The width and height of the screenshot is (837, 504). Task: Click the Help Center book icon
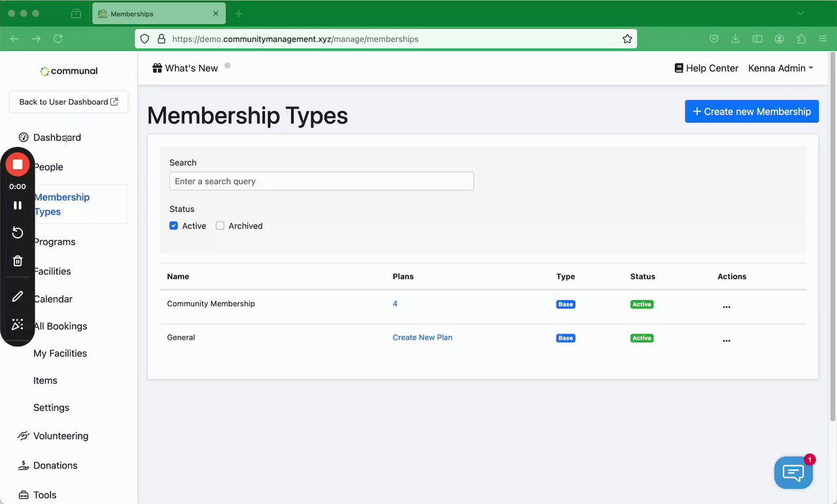pos(679,68)
